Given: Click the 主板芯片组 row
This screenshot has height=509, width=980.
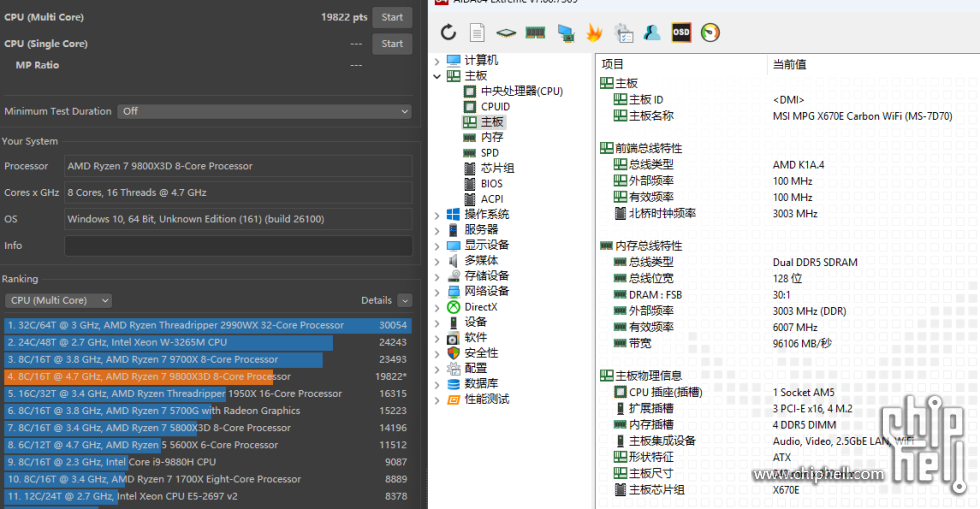Looking at the screenshot, I should (788, 490).
